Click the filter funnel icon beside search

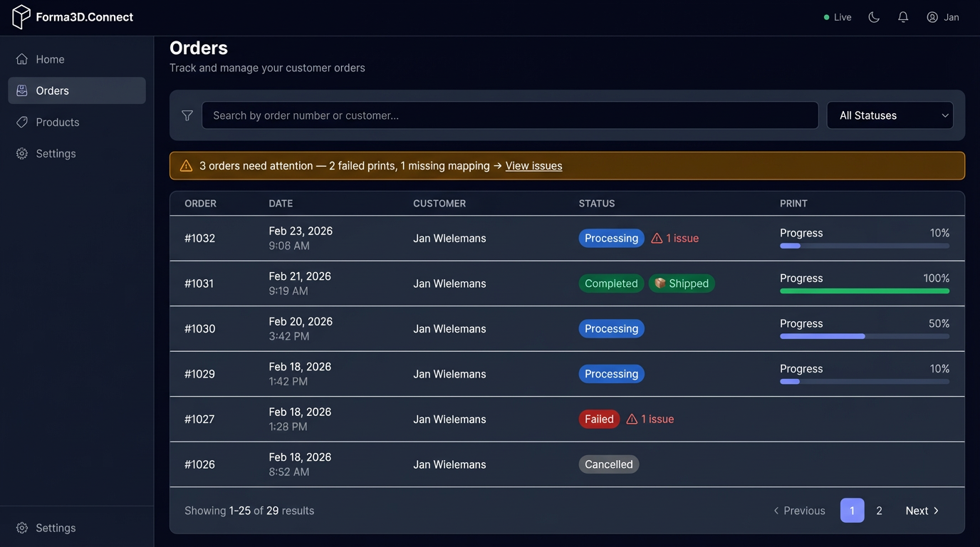click(187, 115)
